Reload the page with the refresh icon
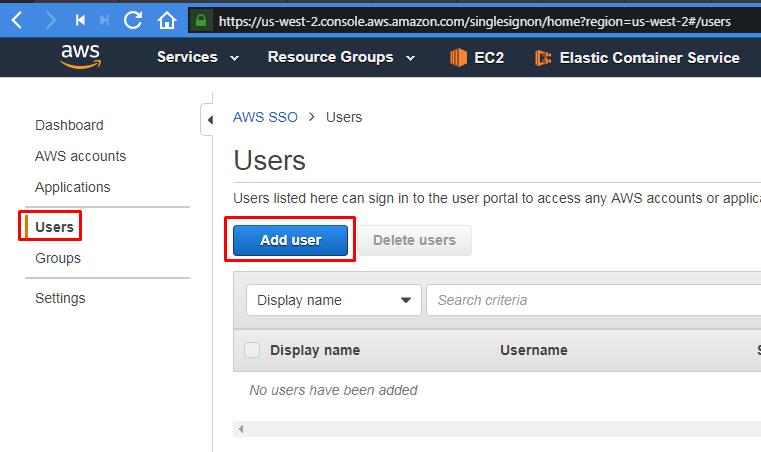The image size is (761, 452). (132, 20)
